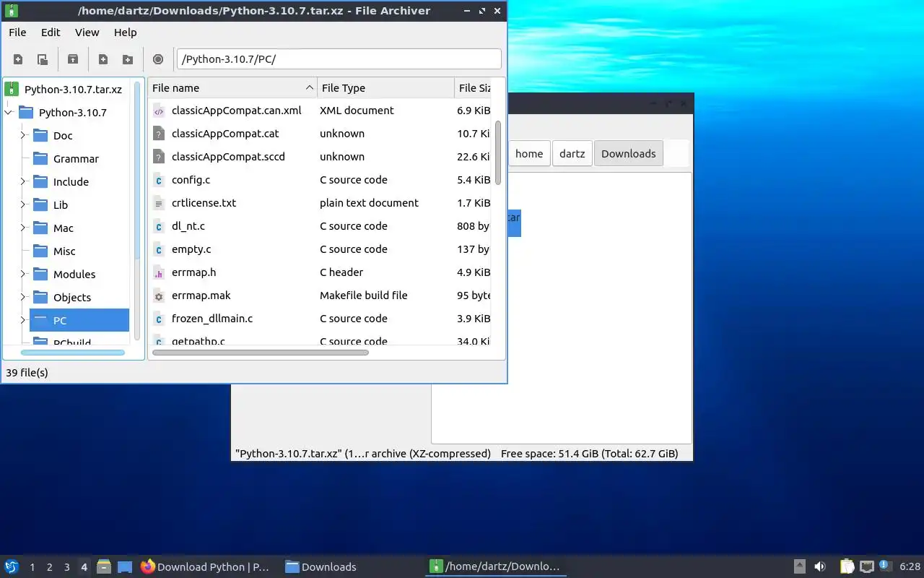
Task: Select the frozen_dllmain.c file name
Action: (212, 319)
